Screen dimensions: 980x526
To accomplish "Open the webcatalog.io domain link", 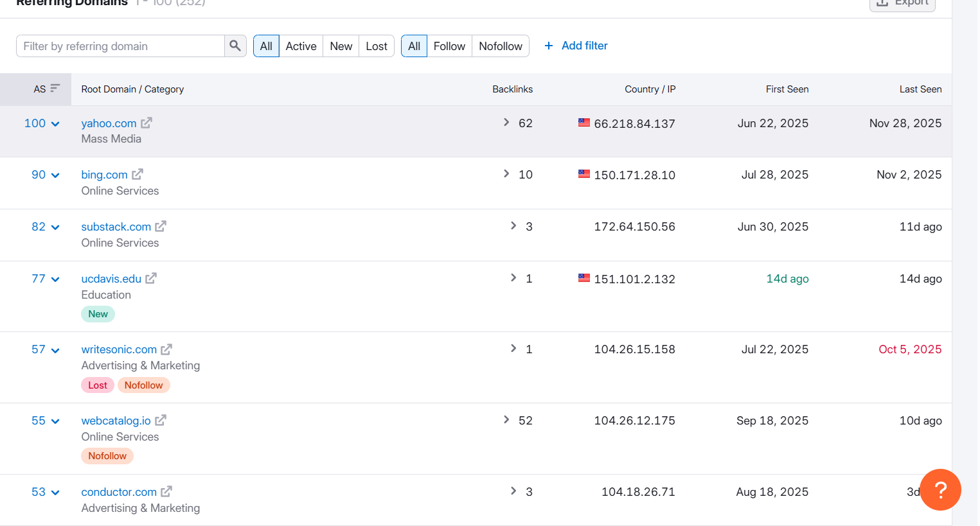I will pyautogui.click(x=116, y=421).
